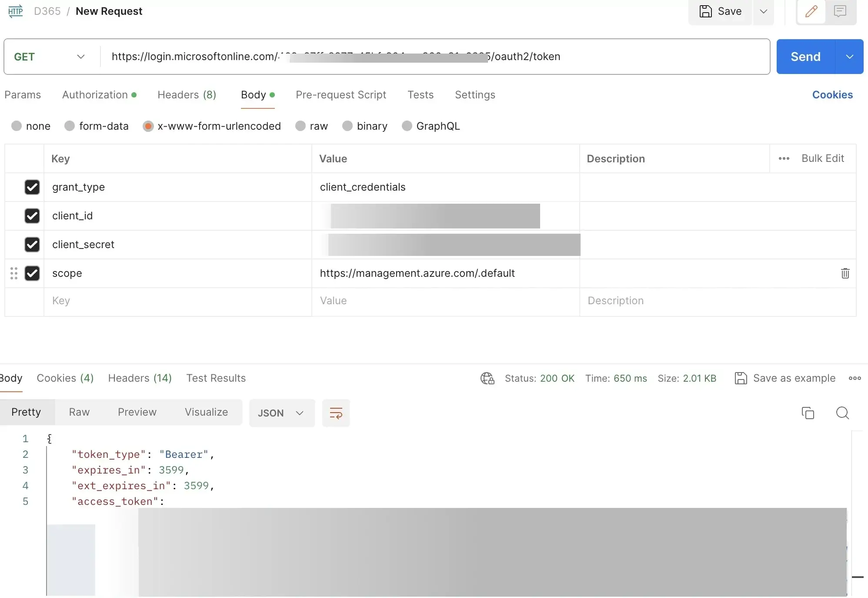Image resolution: width=868 pixels, height=598 pixels.
Task: Open the GET method dropdown
Action: [50, 57]
